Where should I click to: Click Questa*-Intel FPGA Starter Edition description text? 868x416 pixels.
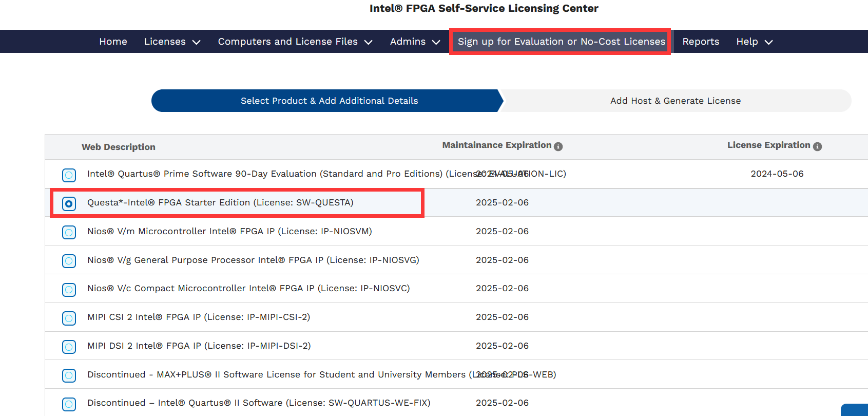click(220, 202)
